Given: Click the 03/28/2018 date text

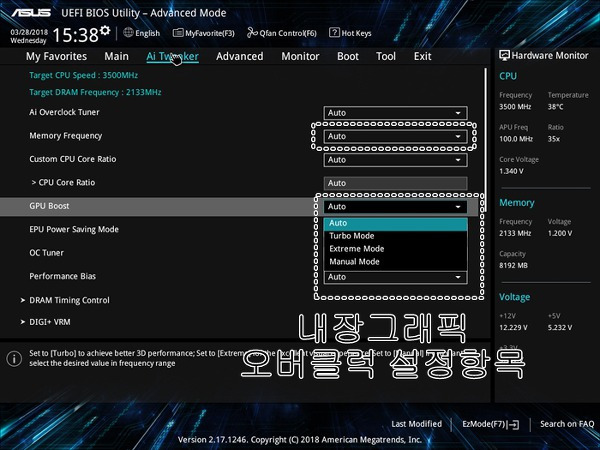Looking at the screenshot, I should (29, 32).
